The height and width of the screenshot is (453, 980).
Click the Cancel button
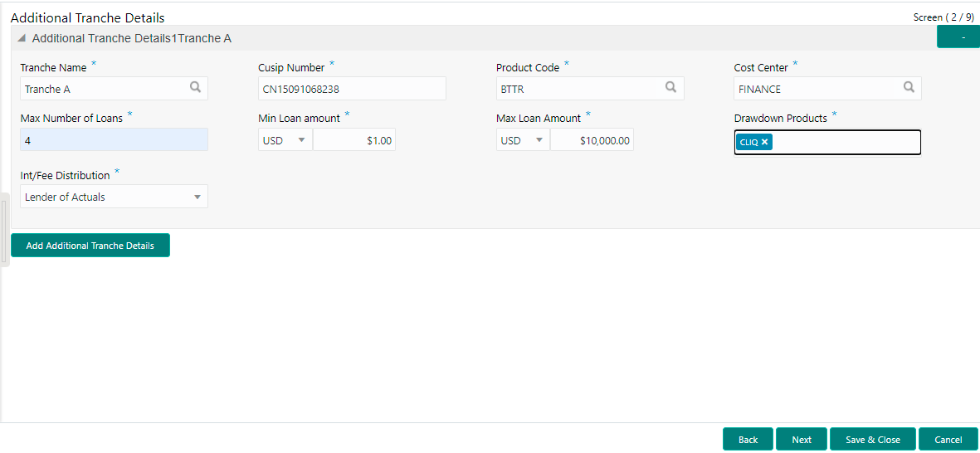948,439
